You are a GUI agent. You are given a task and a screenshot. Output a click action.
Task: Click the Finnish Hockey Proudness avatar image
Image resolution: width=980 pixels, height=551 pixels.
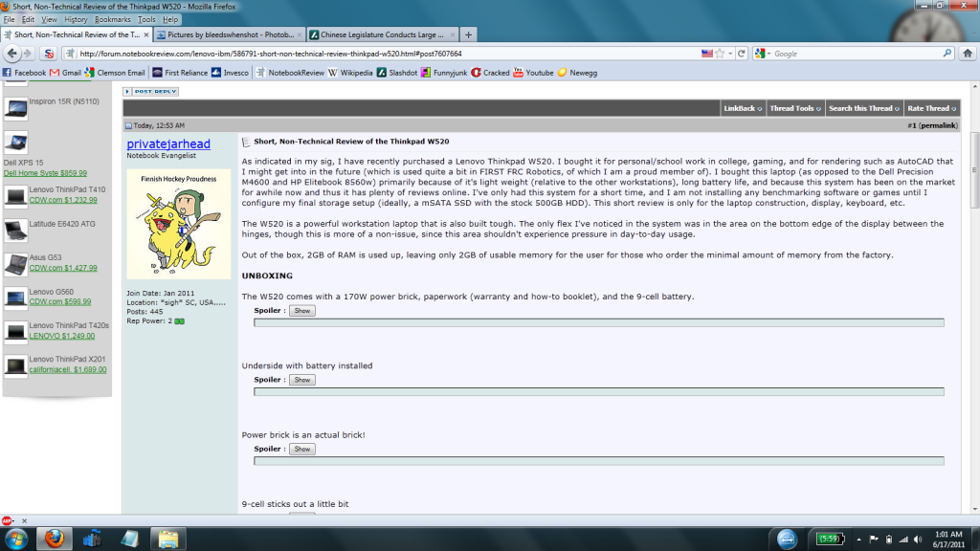coord(179,224)
